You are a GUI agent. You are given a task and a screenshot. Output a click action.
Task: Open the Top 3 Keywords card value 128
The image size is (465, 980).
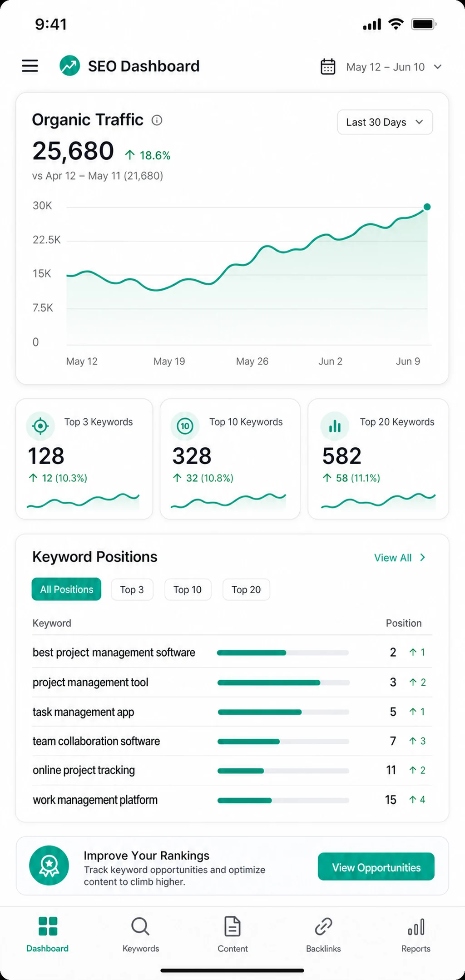(46, 456)
